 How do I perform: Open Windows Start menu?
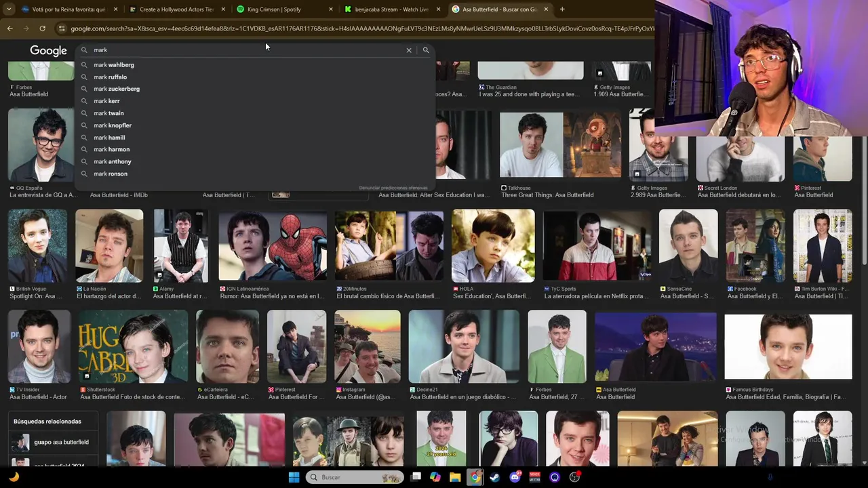pyautogui.click(x=294, y=477)
